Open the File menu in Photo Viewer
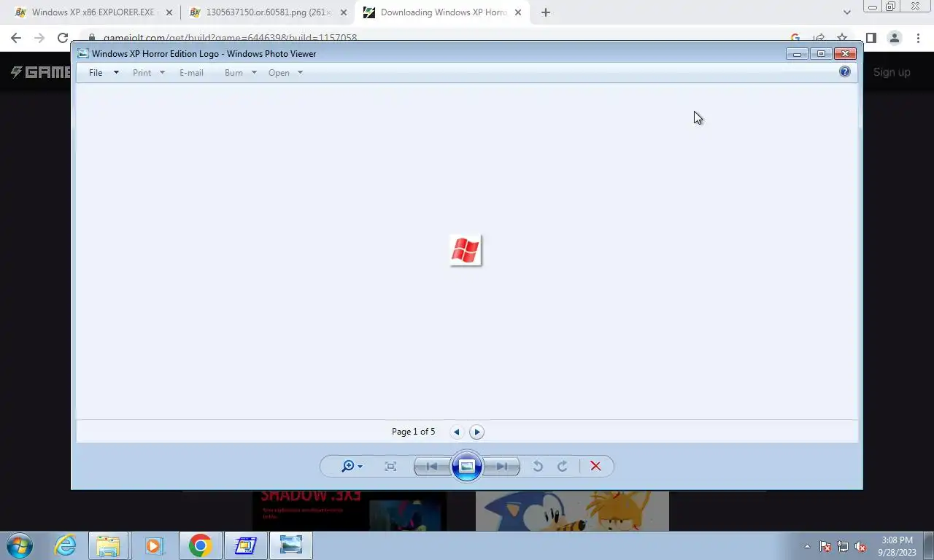This screenshot has height=560, width=934. tap(96, 73)
